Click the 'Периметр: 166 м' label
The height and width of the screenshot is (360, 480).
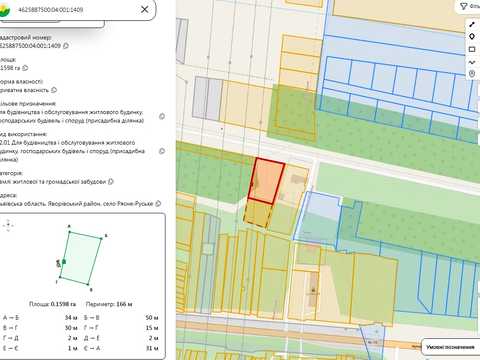click(x=109, y=304)
